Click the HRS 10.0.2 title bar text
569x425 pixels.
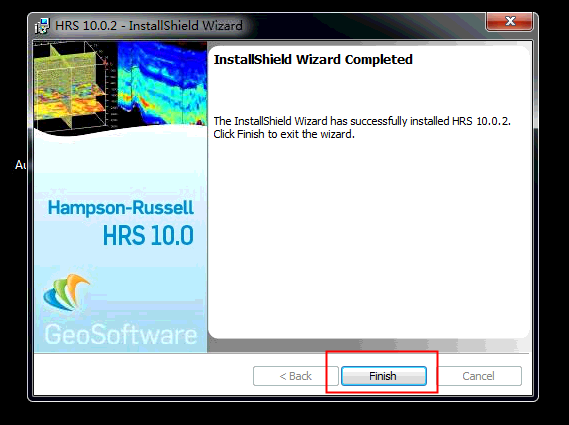click(x=149, y=26)
